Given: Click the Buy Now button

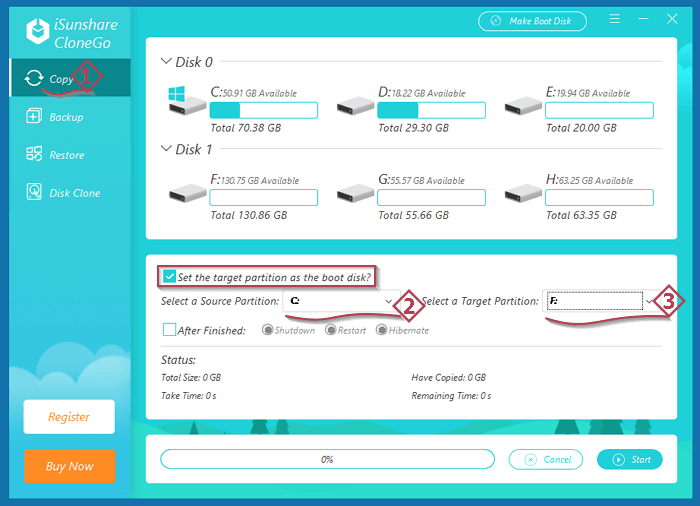Looking at the screenshot, I should [x=70, y=466].
